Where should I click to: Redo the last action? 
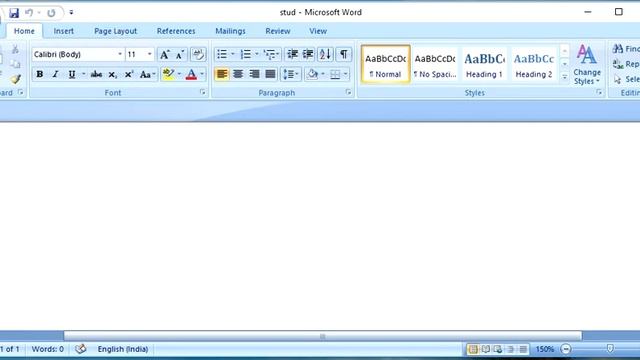(x=51, y=13)
